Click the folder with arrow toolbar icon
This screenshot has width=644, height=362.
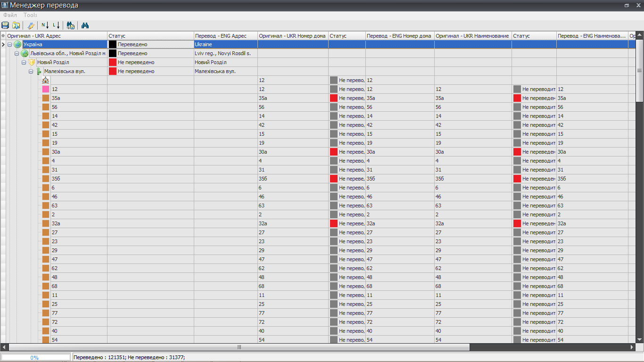pos(16,25)
